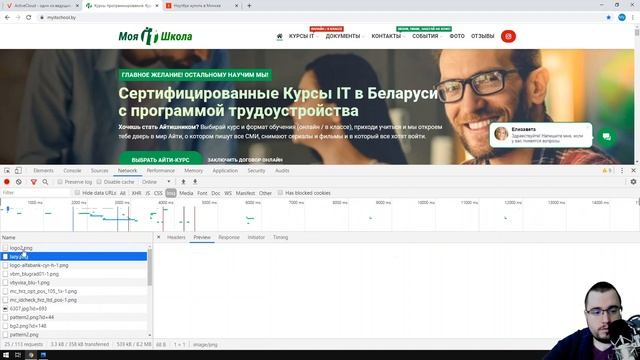
Task: Open the Sources tab
Action: [99, 171]
